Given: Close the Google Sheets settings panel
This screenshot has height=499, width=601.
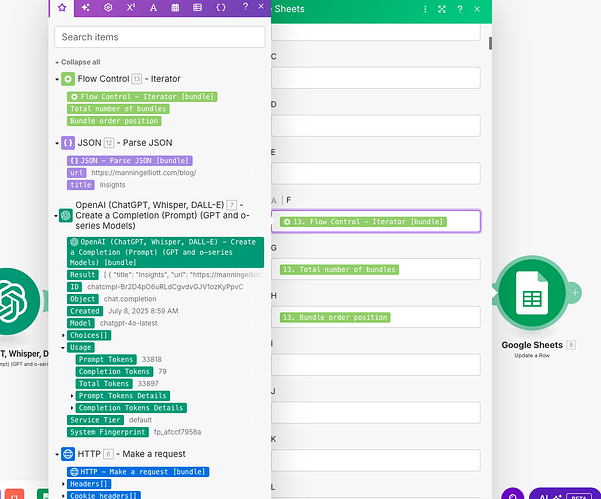Looking at the screenshot, I should pyautogui.click(x=477, y=9).
